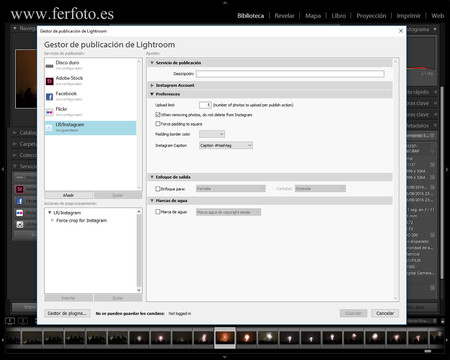The height and width of the screenshot is (360, 450).
Task: Open the Imprimir module
Action: pyautogui.click(x=408, y=16)
